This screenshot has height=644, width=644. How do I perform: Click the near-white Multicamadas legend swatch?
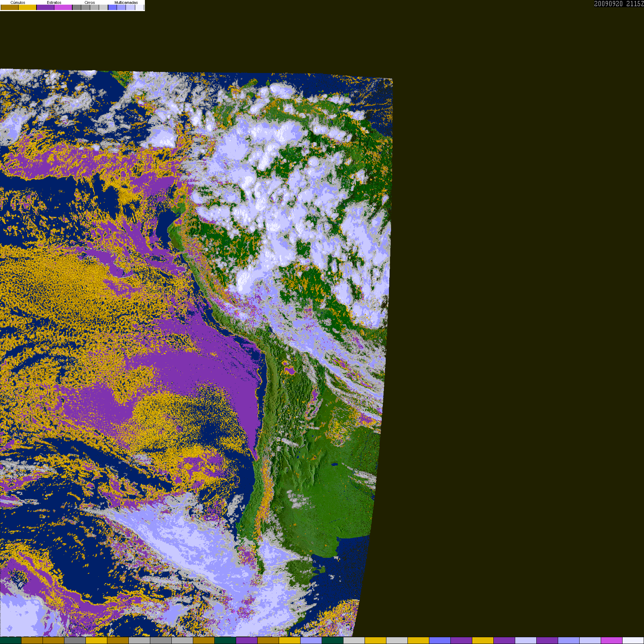tap(140, 7)
